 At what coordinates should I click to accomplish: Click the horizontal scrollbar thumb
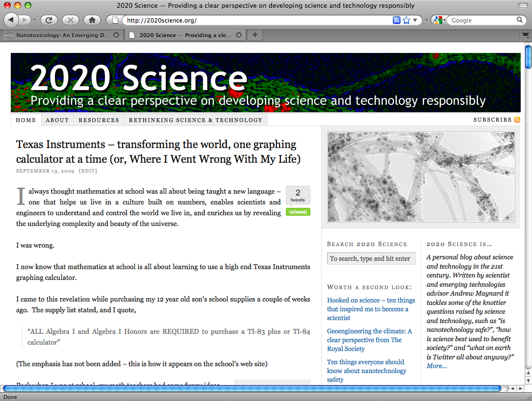[252, 388]
